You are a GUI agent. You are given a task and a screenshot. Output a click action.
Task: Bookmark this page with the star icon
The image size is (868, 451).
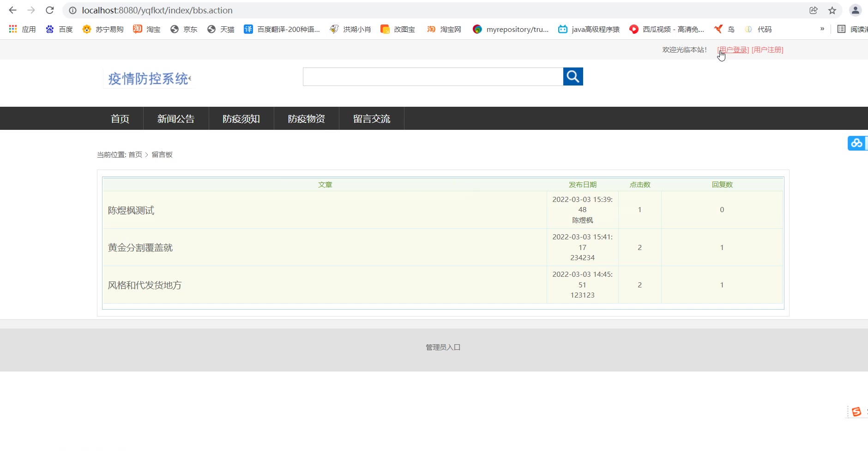832,10
